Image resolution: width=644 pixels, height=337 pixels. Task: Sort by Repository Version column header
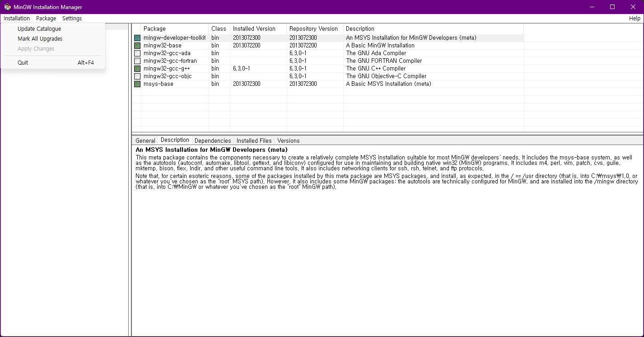[x=315, y=29]
